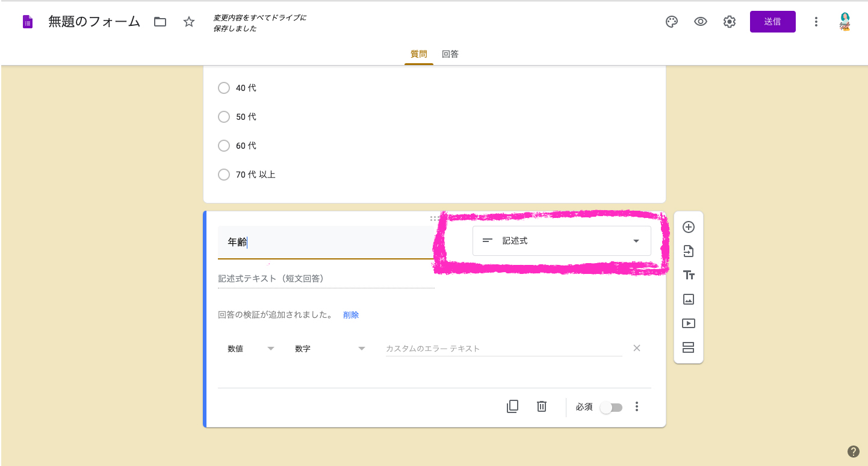Delete the 年齢 question with trash icon
Image resolution: width=868 pixels, height=466 pixels.
coord(542,406)
